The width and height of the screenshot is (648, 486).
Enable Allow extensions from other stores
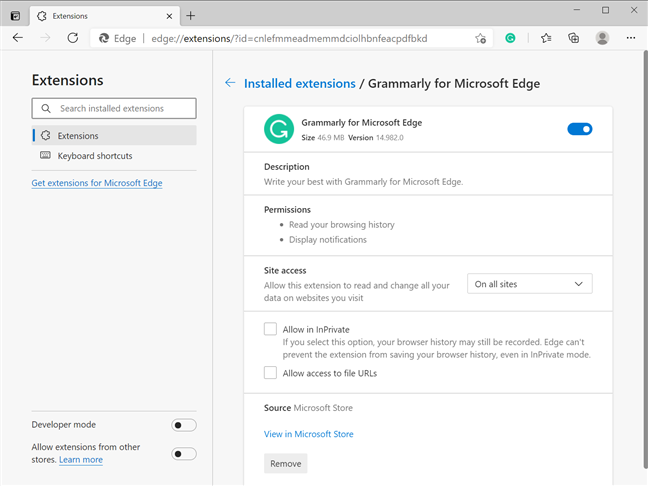pyautogui.click(x=184, y=454)
